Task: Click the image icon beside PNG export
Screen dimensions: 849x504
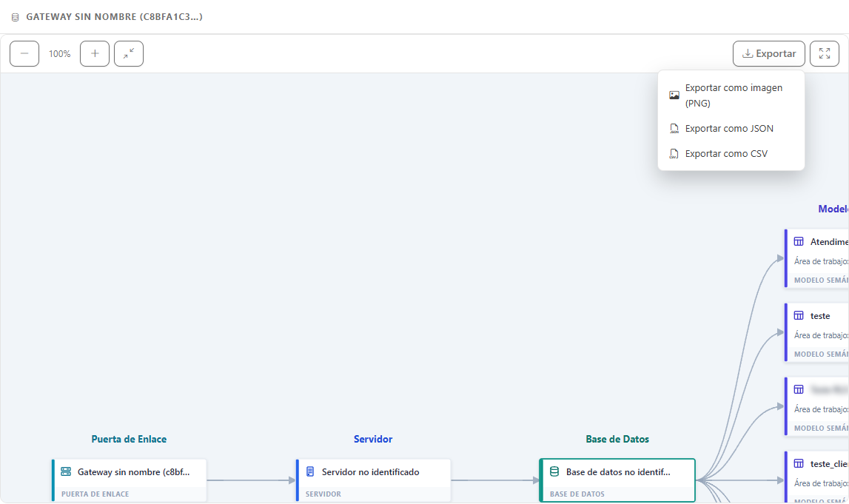Action: pyautogui.click(x=674, y=95)
